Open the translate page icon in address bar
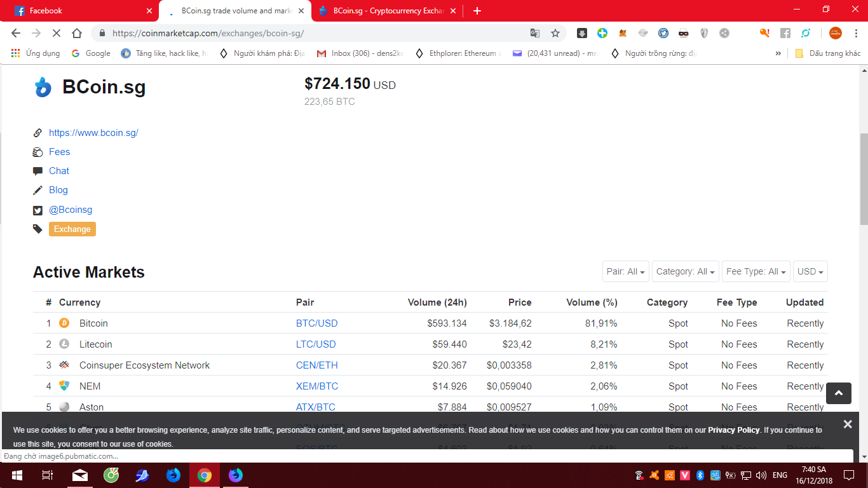The width and height of the screenshot is (868, 488). 535,33
